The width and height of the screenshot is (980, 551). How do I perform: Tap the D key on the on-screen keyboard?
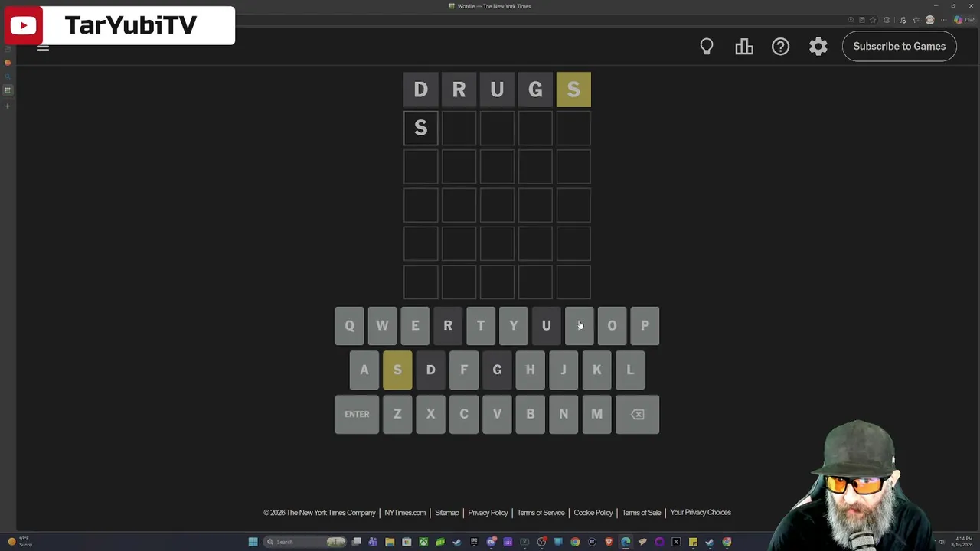430,370
